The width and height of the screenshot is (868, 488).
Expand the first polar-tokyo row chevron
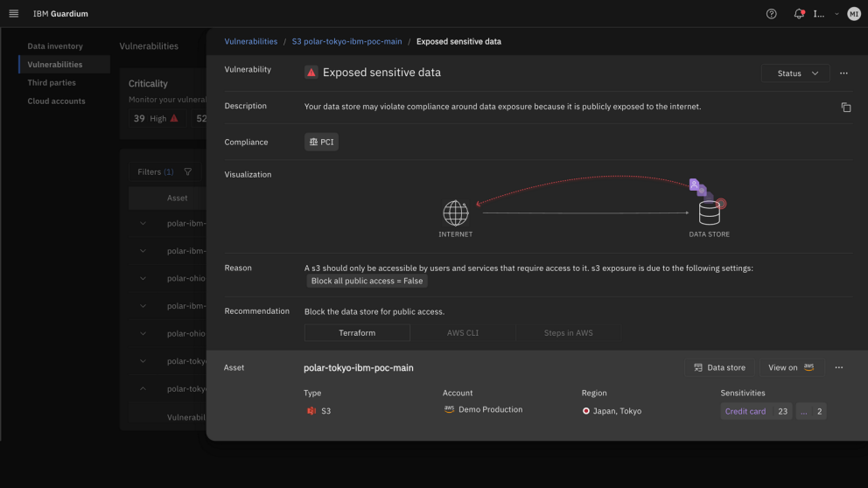[143, 361]
